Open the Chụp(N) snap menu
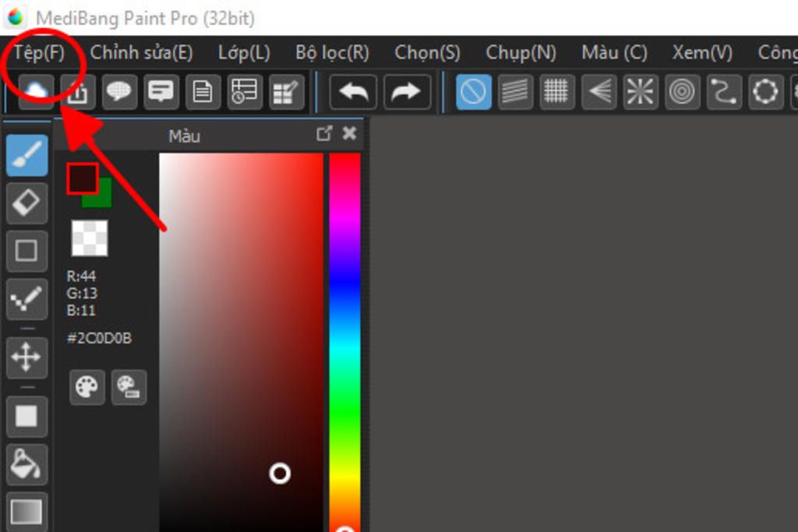The image size is (798, 532). 521,52
